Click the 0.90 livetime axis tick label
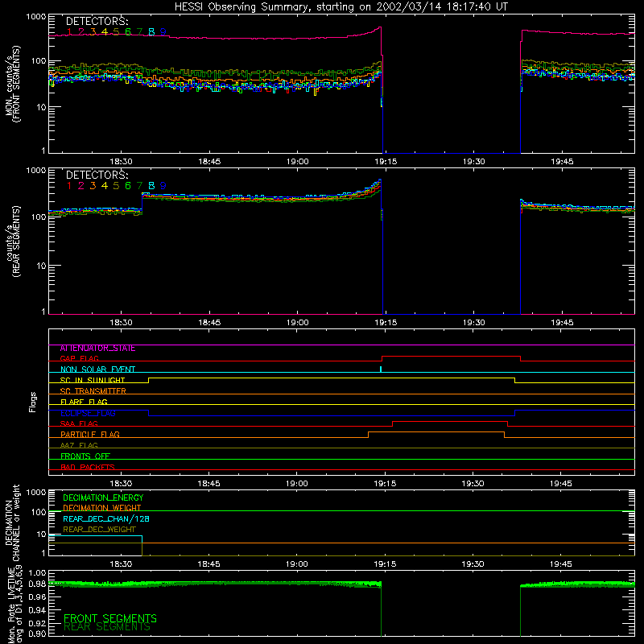Image resolution: width=644 pixels, height=644 pixels. tap(37, 634)
